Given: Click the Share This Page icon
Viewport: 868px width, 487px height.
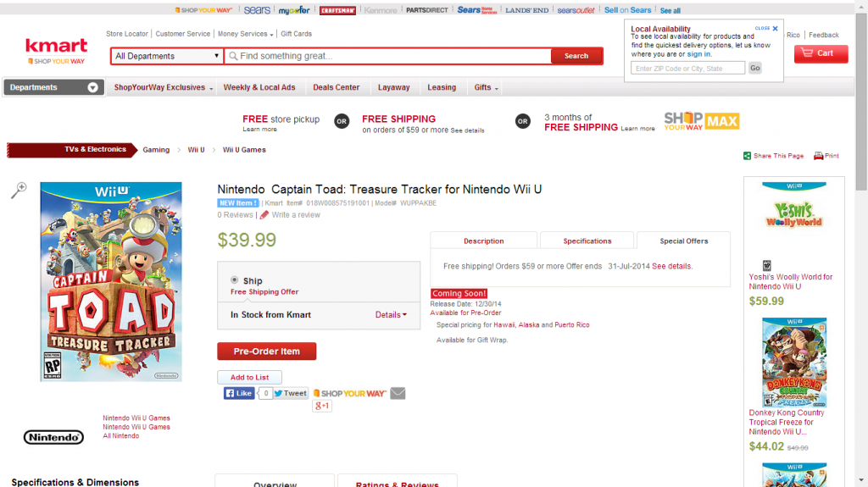Looking at the screenshot, I should point(747,156).
